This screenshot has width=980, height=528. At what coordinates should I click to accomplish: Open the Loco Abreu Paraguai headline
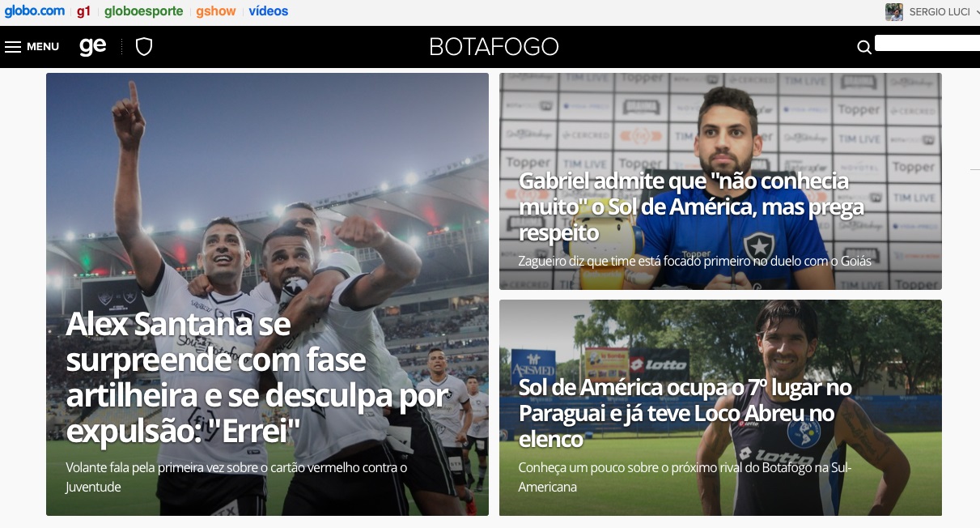tap(685, 413)
